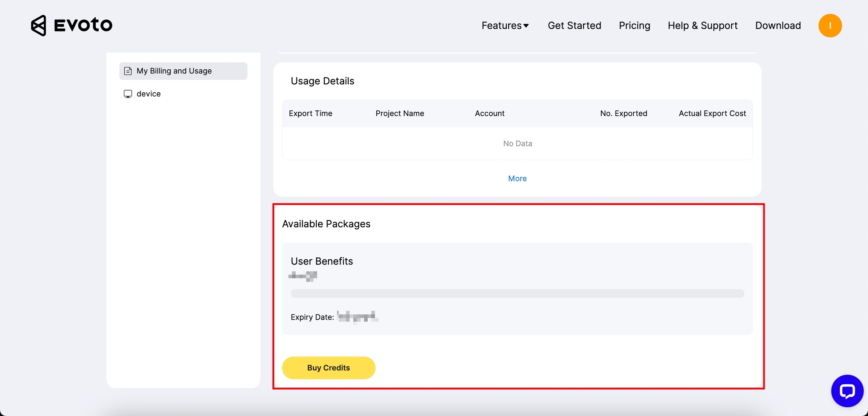Open the live chat bubble
Screen dimensions: 868x416
[x=847, y=391]
